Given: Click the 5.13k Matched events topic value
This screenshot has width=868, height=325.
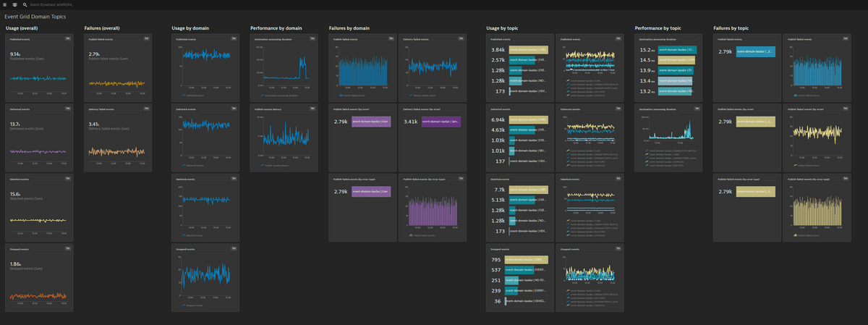Looking at the screenshot, I should coord(498,200).
